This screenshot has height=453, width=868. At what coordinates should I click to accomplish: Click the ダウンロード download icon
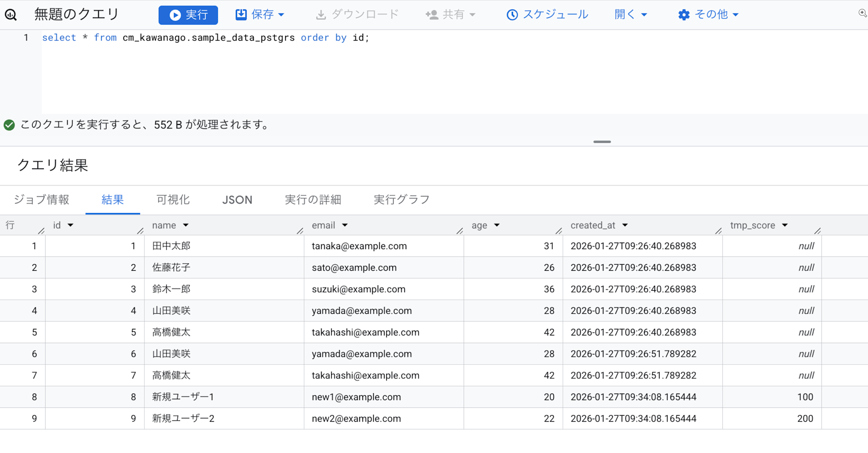click(x=321, y=15)
